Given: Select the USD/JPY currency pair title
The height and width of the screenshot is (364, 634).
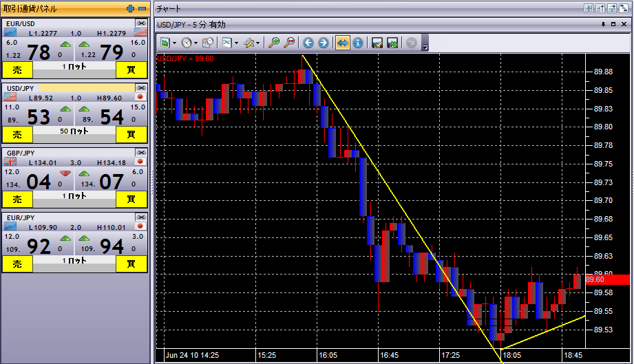Looking at the screenshot, I should tap(21, 88).
